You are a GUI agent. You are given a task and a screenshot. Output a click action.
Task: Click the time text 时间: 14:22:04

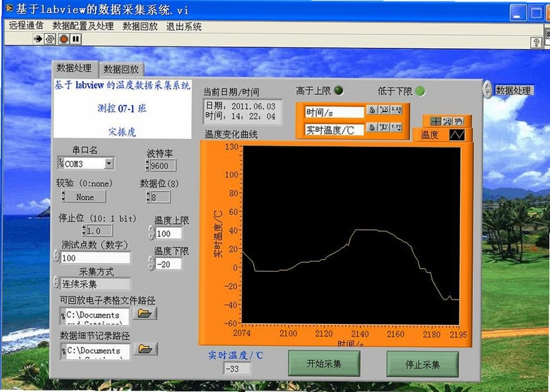(x=240, y=116)
